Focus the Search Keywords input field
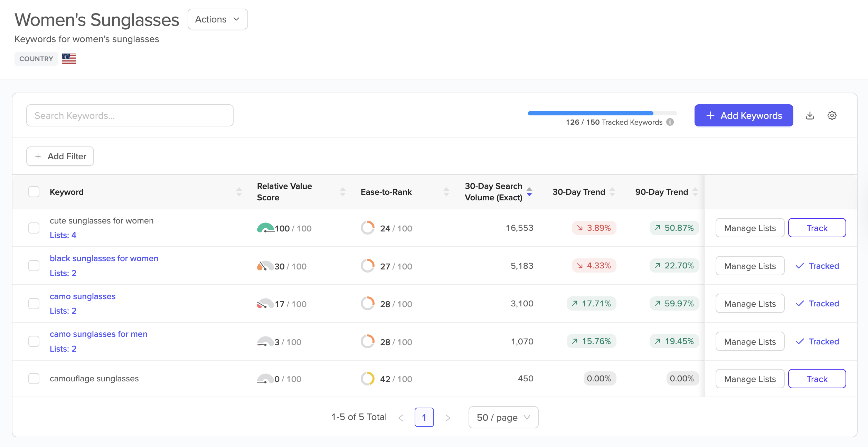Screen dimensions: 868x447 [130, 115]
